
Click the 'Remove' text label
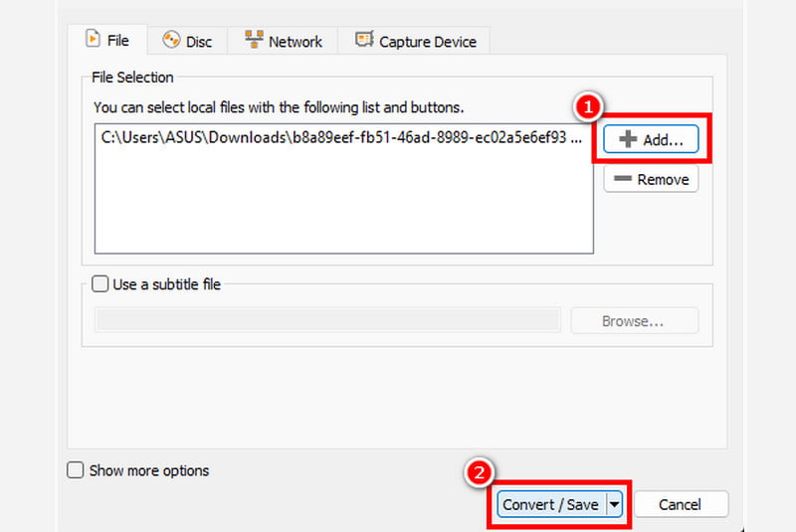click(x=663, y=179)
